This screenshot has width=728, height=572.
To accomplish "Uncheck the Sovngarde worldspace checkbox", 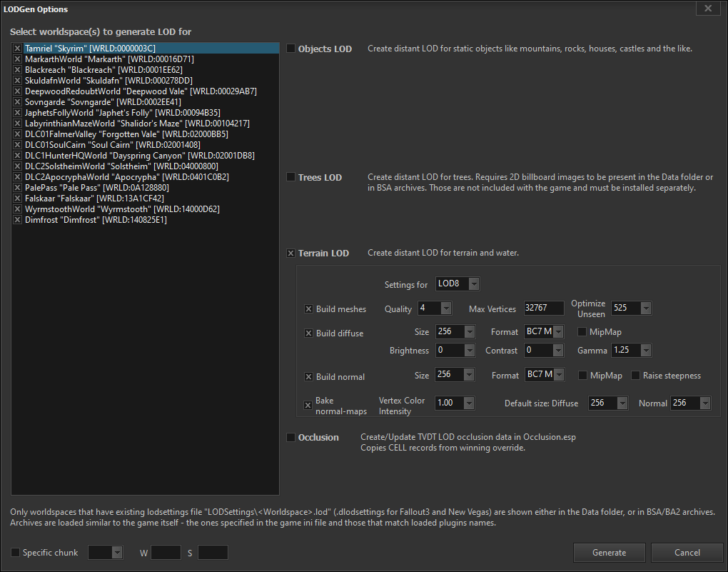I will point(17,102).
